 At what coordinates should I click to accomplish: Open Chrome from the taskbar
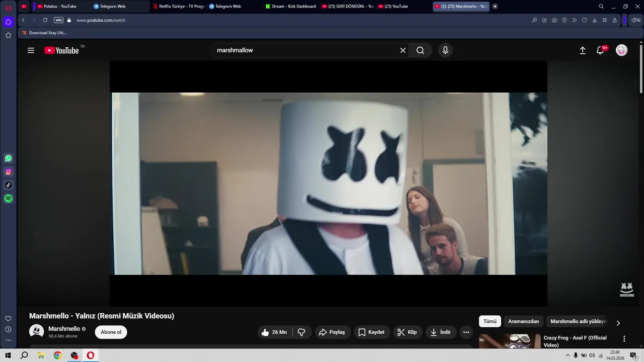57,355
